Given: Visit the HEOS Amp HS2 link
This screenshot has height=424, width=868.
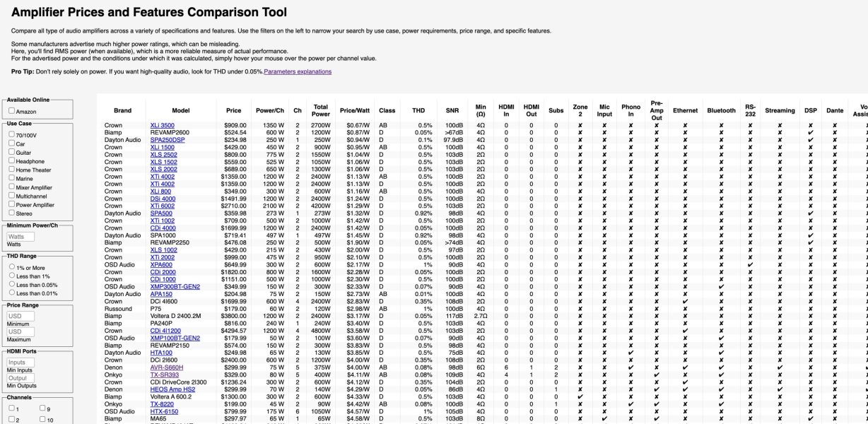Looking at the screenshot, I should (172, 389).
